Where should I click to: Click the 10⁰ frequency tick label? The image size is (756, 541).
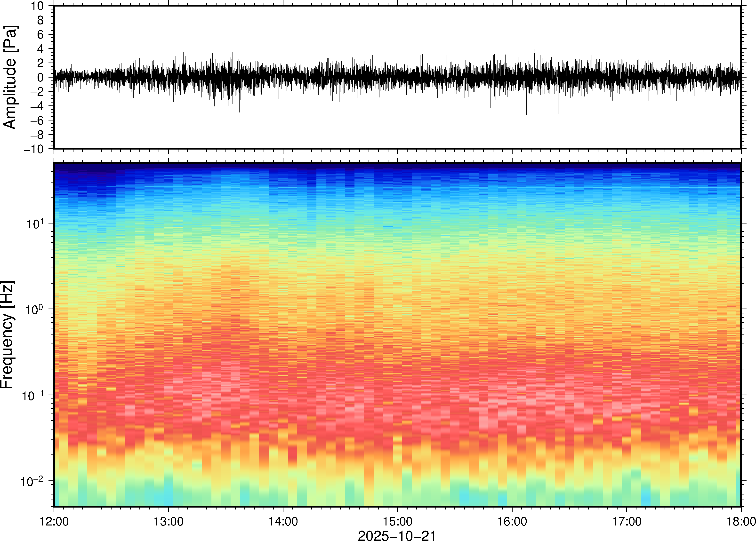[35, 309]
